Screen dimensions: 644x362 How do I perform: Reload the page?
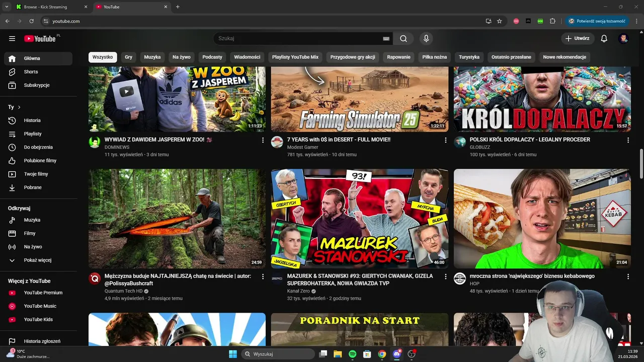[x=31, y=21]
